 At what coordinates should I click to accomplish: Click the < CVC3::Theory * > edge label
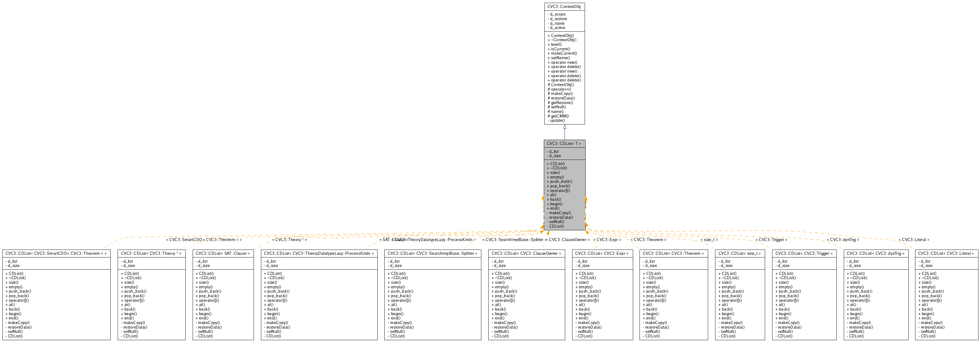(x=289, y=239)
